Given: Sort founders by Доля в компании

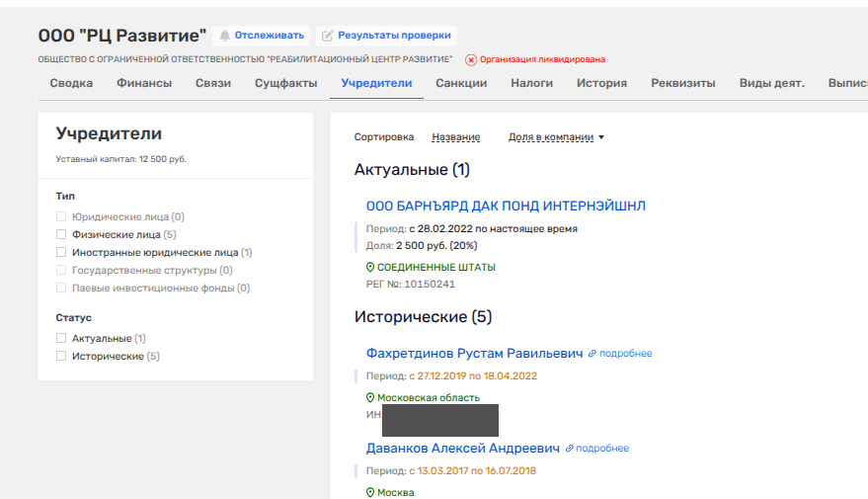Looking at the screenshot, I should (551, 136).
